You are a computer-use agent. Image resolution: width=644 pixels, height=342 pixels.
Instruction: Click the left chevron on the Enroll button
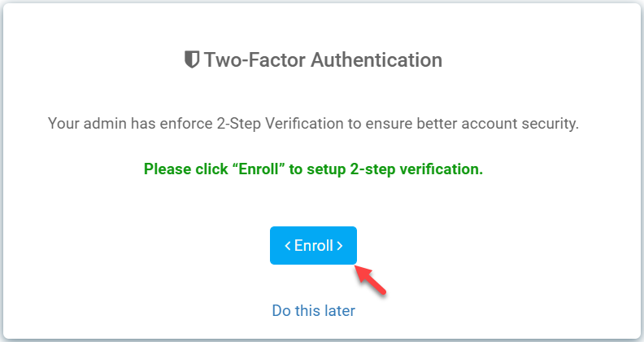(x=288, y=246)
